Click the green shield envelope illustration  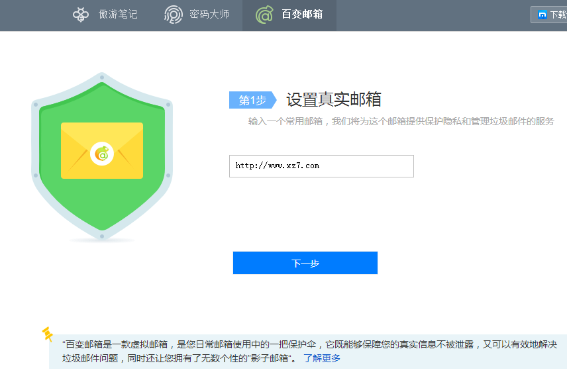[102, 156]
